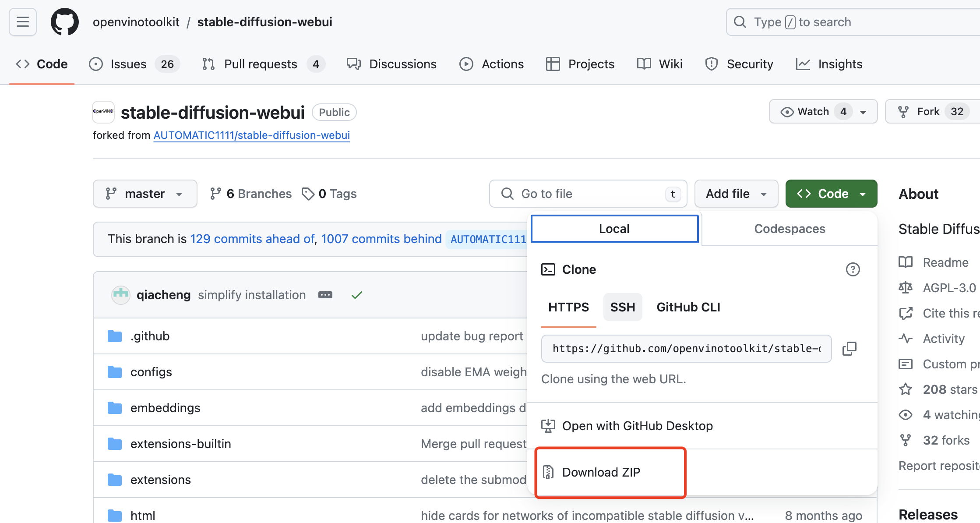Open the simplify installation commit message
This screenshot has height=523, width=980.
(252, 295)
